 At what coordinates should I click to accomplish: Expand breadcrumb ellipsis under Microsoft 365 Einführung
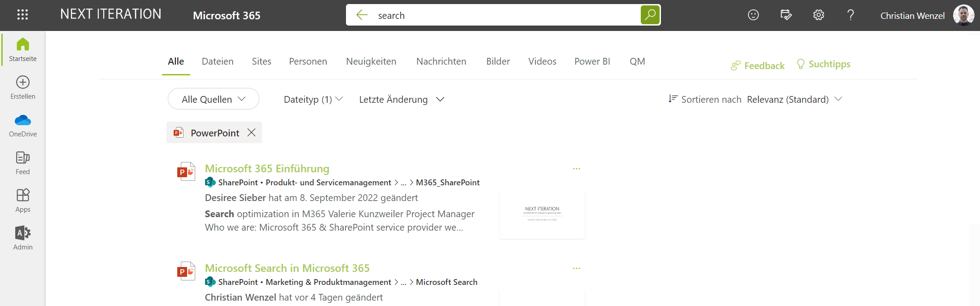click(x=403, y=183)
